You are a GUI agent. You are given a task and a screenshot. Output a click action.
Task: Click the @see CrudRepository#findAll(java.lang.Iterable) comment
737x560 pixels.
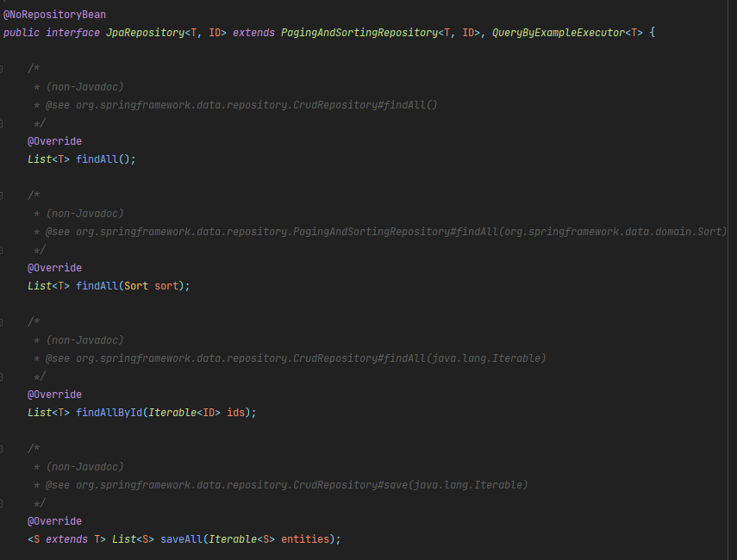[290, 358]
